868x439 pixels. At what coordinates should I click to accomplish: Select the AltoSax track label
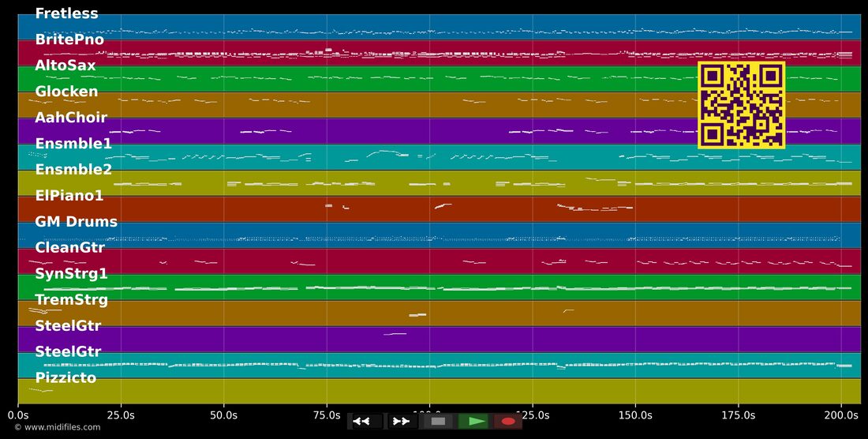(x=65, y=66)
